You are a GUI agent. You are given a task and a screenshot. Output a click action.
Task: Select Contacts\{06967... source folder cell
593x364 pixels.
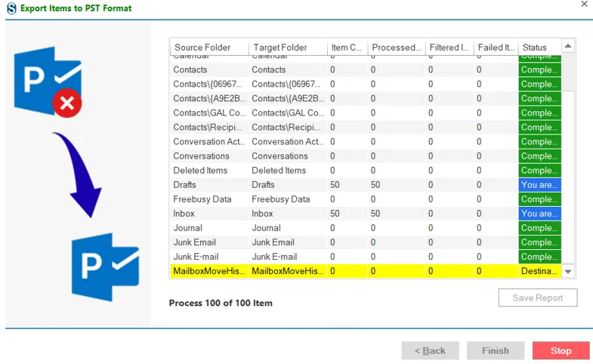(209, 84)
